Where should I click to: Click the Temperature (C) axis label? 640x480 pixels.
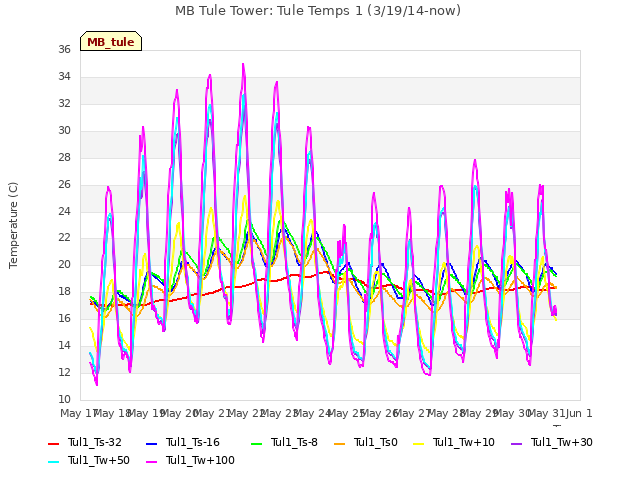coord(13,225)
